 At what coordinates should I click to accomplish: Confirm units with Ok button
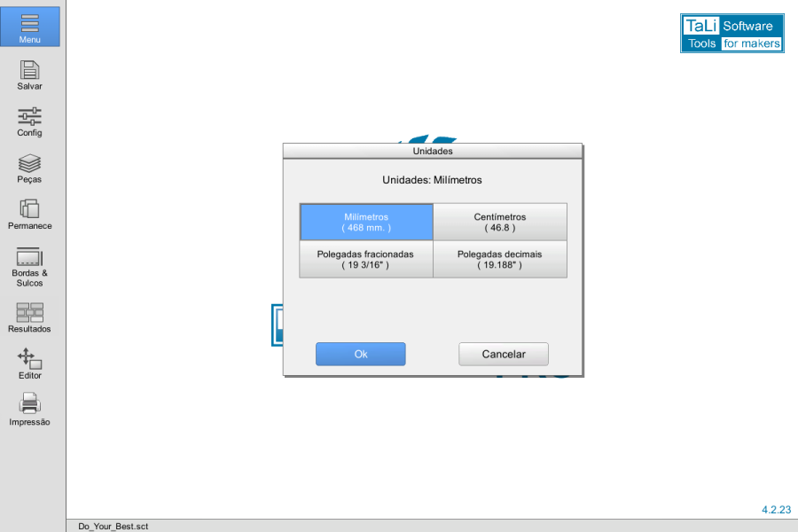pos(360,354)
